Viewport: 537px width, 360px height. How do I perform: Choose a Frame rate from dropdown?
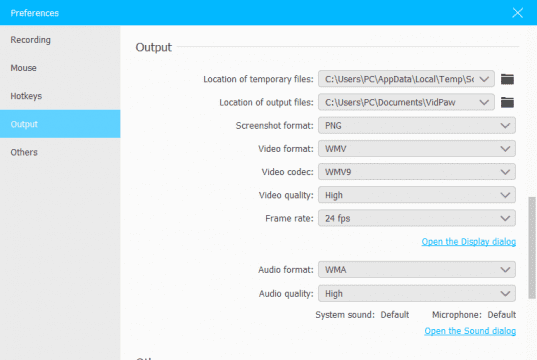point(417,218)
